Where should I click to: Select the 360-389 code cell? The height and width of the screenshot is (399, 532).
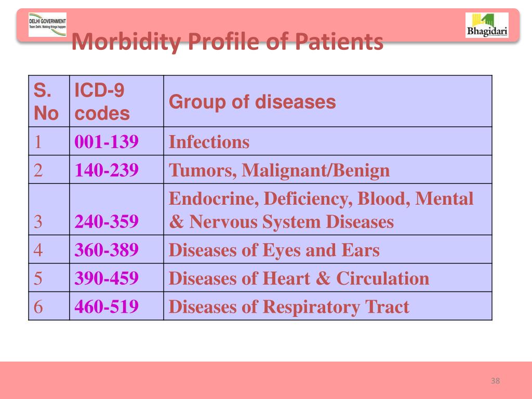point(107,250)
